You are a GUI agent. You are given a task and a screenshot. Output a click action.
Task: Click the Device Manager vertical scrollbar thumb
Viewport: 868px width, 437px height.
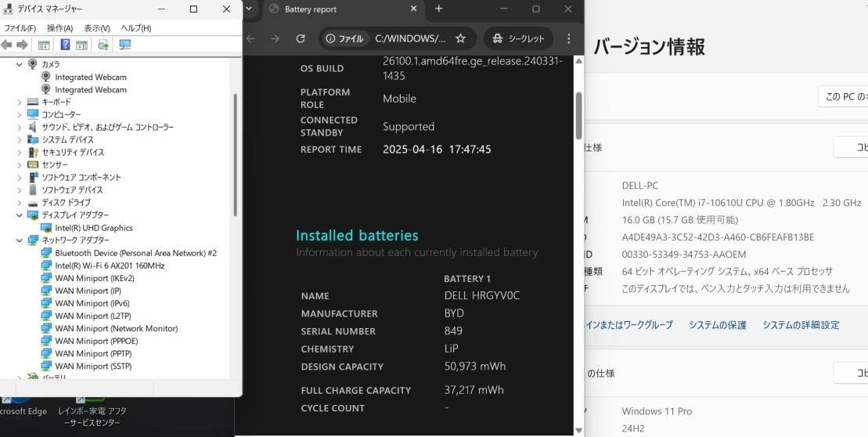236,155
